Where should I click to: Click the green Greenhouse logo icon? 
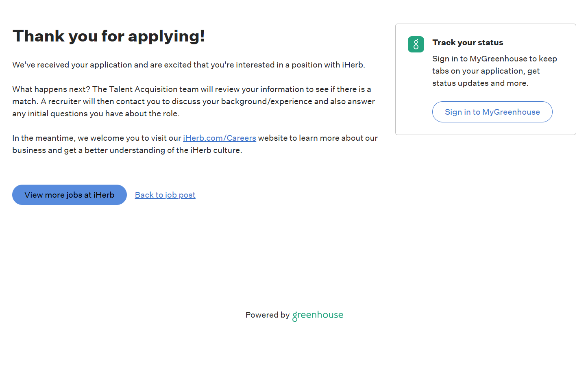tap(416, 44)
